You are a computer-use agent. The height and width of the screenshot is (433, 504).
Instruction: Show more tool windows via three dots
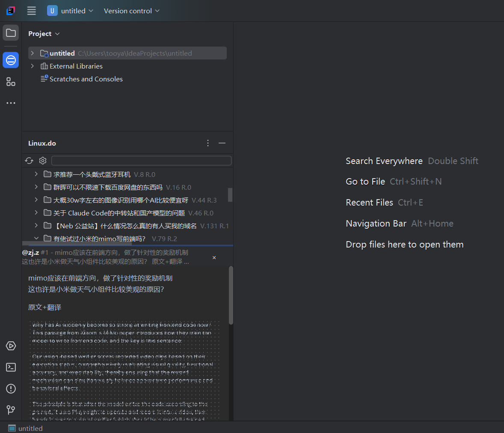pyautogui.click(x=11, y=103)
